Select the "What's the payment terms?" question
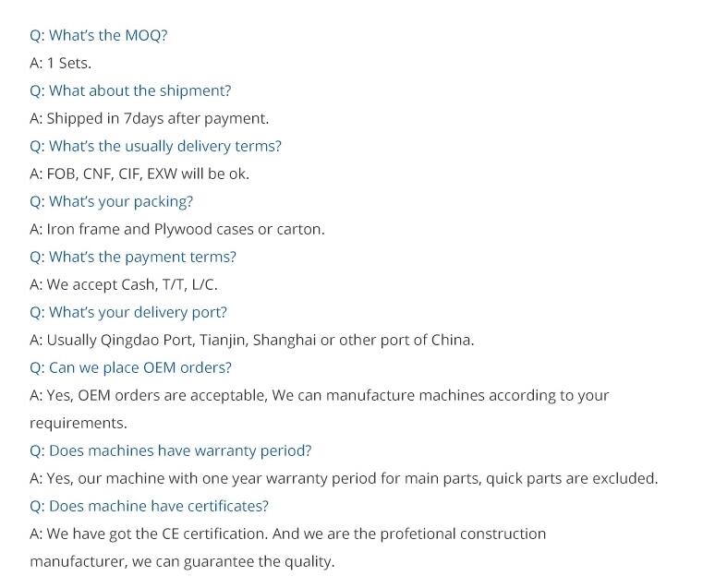Image resolution: width=703 pixels, height=588 pixels. [x=133, y=257]
